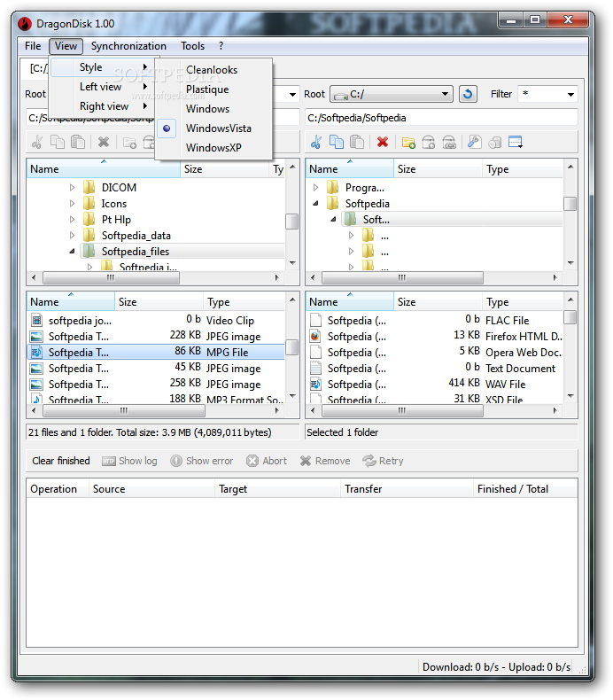Select the 258 KB JPEG image row

[156, 384]
